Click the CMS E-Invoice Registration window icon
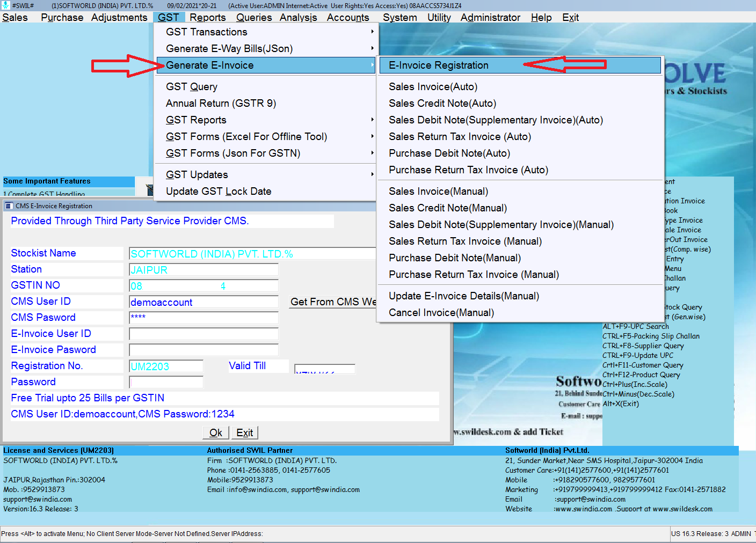Viewport: 756px width, 543px height. click(9, 206)
